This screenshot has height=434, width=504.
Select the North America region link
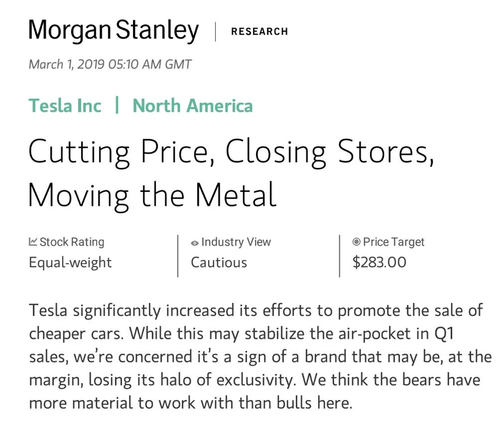(193, 106)
